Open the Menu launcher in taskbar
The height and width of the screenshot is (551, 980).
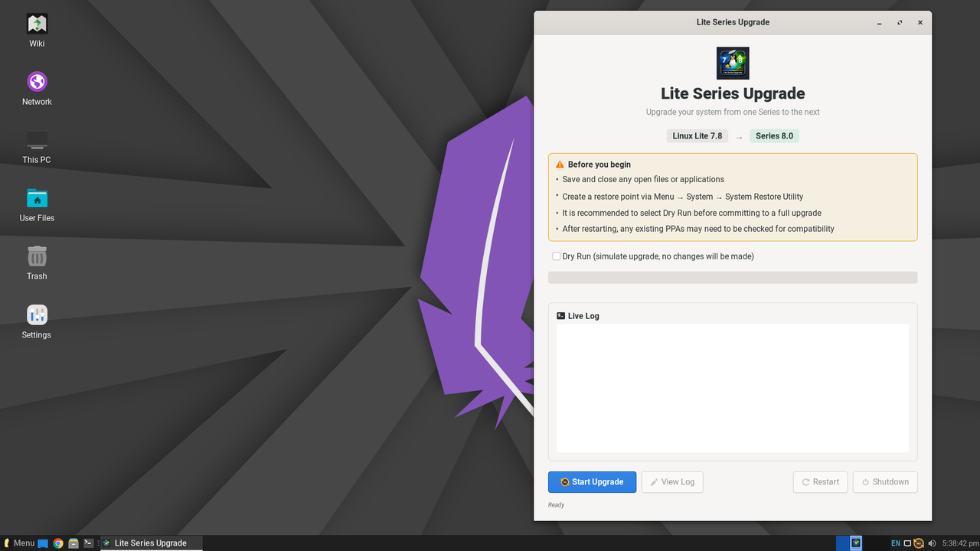(x=19, y=543)
